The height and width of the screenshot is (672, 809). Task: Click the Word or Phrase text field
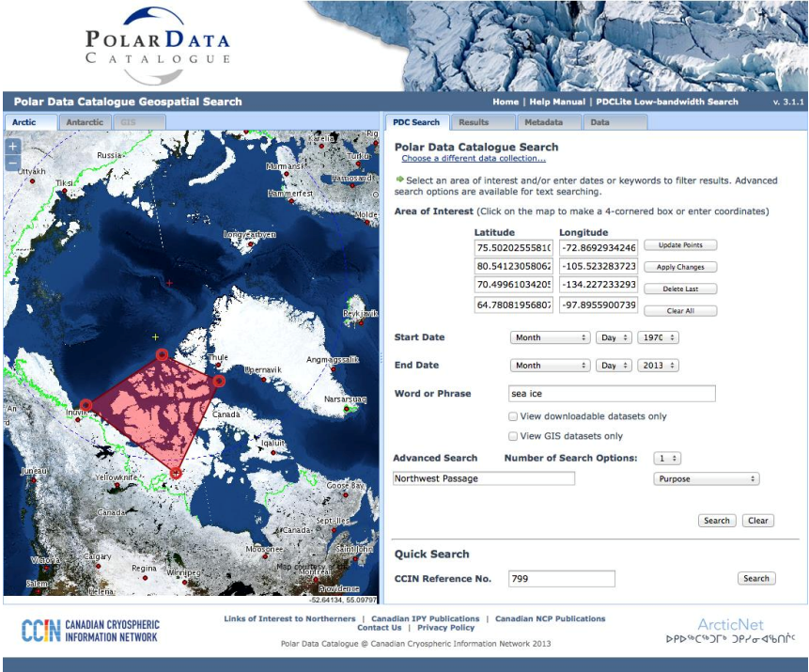click(x=611, y=394)
